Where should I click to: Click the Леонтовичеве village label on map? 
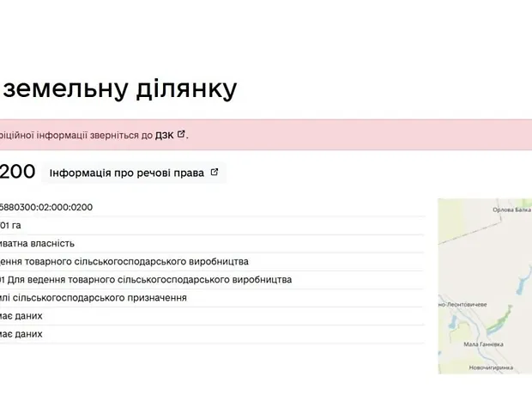click(464, 304)
